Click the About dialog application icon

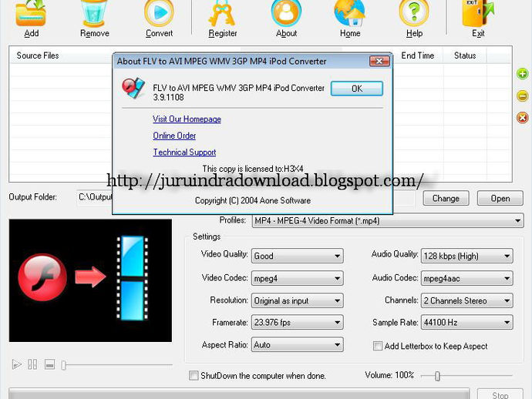(133, 88)
